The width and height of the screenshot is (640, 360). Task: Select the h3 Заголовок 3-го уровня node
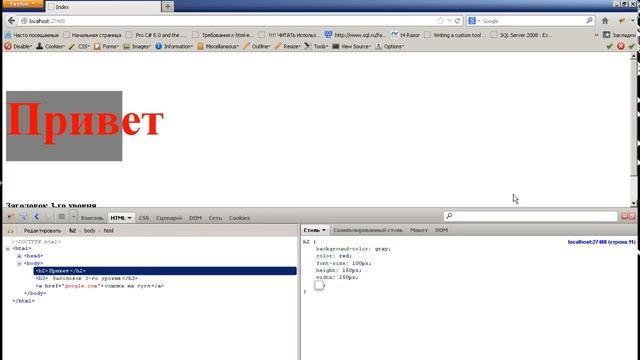point(87,278)
